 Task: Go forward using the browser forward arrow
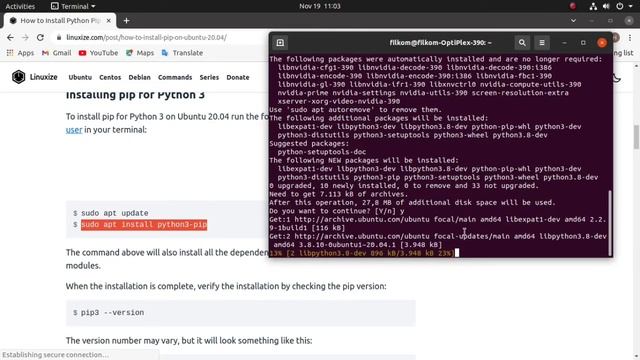click(25, 37)
